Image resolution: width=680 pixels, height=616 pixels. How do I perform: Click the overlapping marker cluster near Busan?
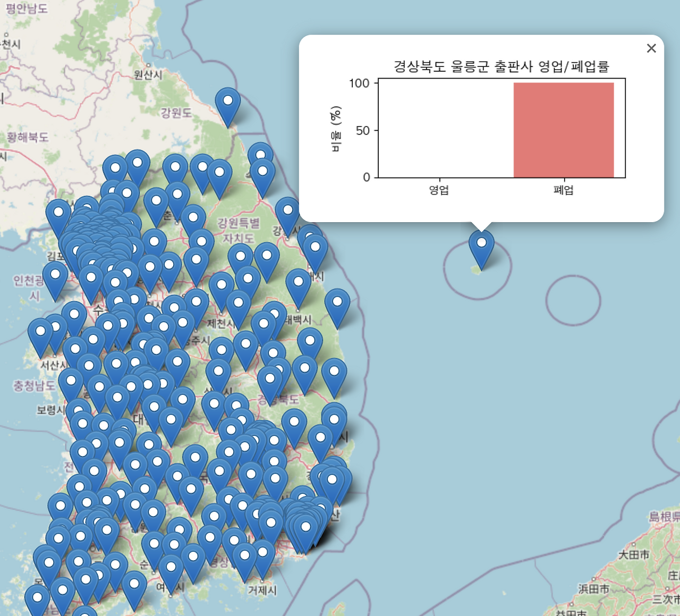click(x=304, y=526)
